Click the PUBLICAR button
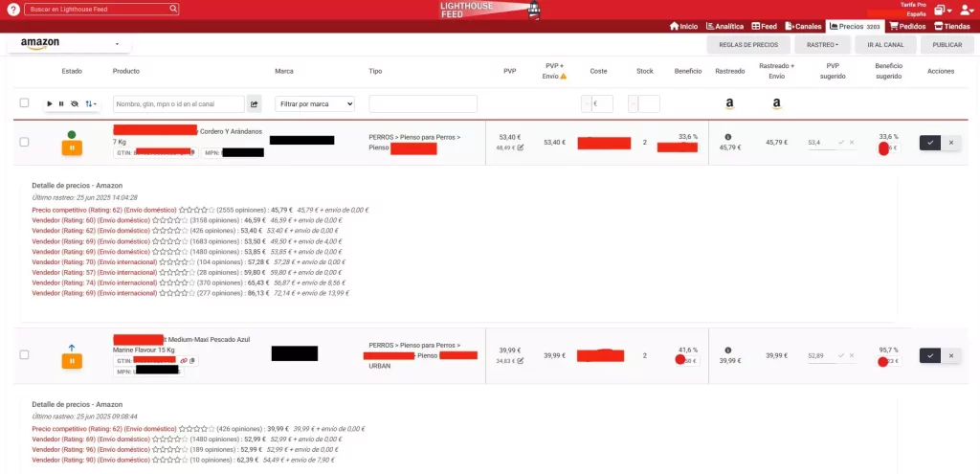The height and width of the screenshot is (474, 980). pyautogui.click(x=947, y=45)
